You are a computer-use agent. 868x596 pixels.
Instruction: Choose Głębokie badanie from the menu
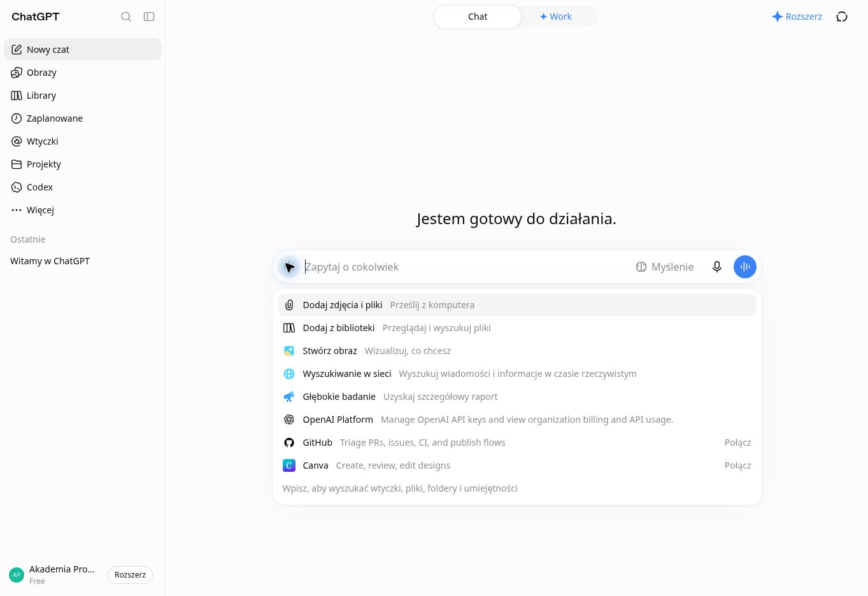(517, 397)
